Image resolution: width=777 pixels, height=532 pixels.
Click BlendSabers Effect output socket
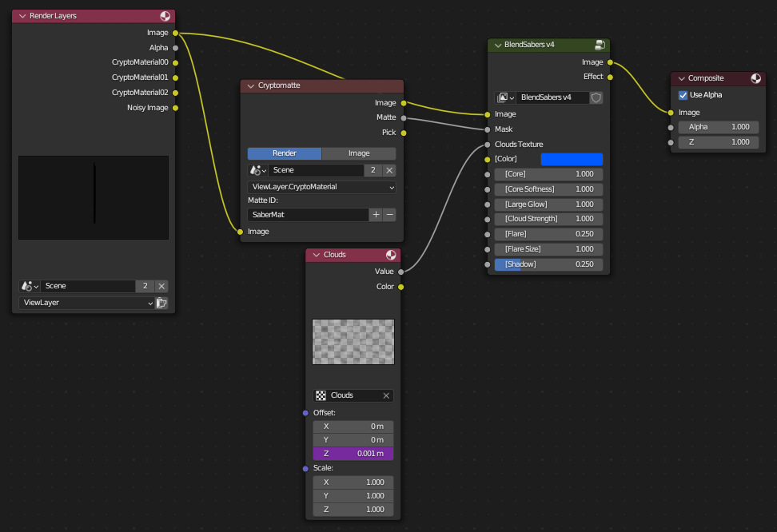(x=610, y=77)
